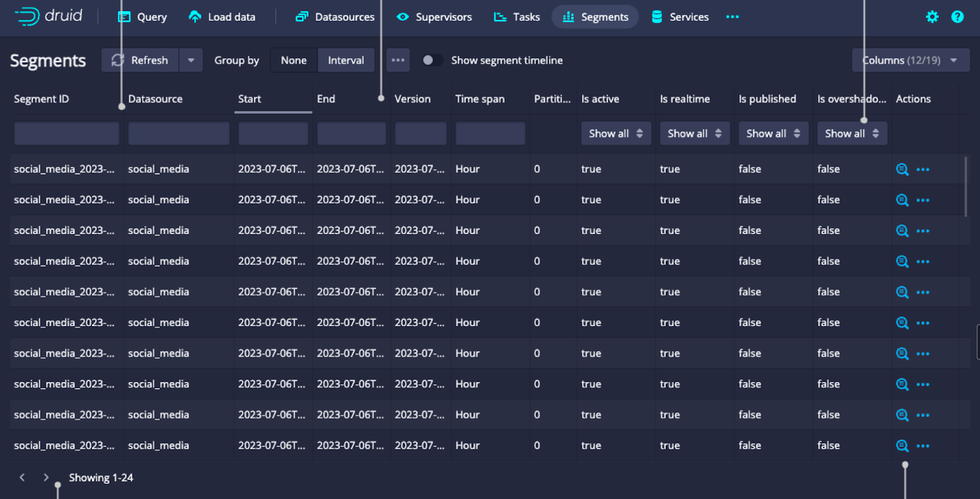Open the Datasources tab
Image resolution: width=980 pixels, height=499 pixels.
(335, 17)
